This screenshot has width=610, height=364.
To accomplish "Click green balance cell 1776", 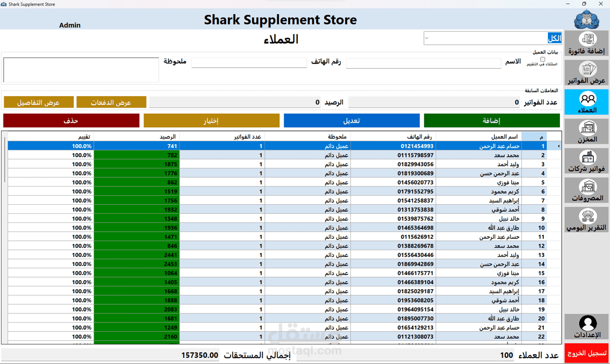I will tap(137, 173).
